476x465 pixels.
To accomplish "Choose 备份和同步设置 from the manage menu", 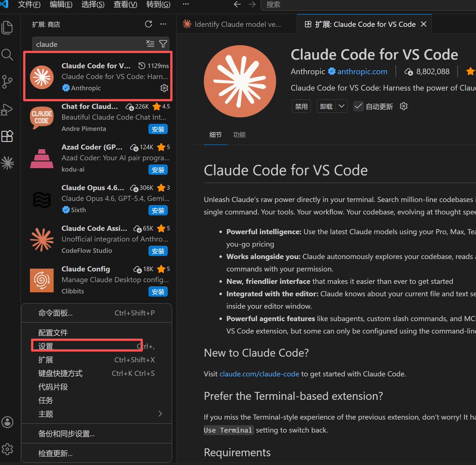I will (x=96, y=433).
